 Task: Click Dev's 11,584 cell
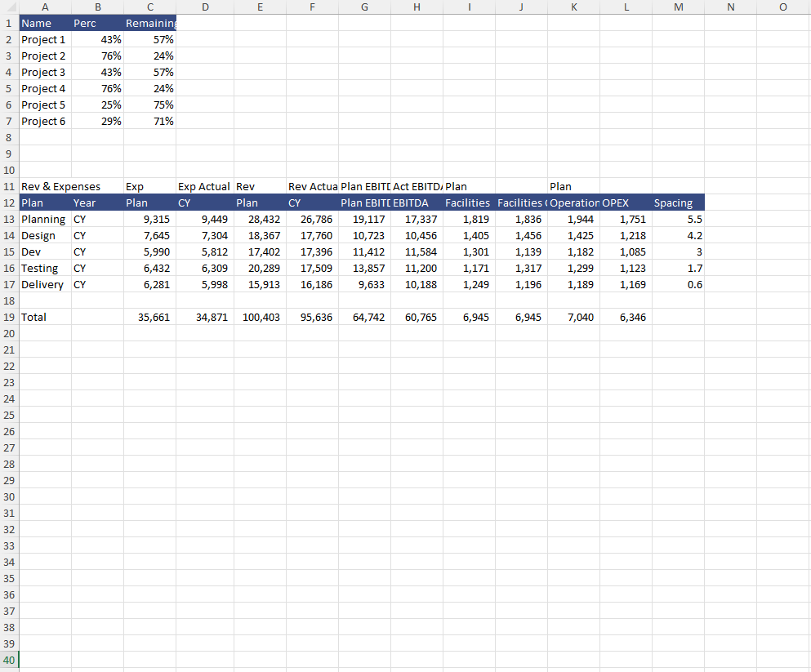tap(417, 251)
